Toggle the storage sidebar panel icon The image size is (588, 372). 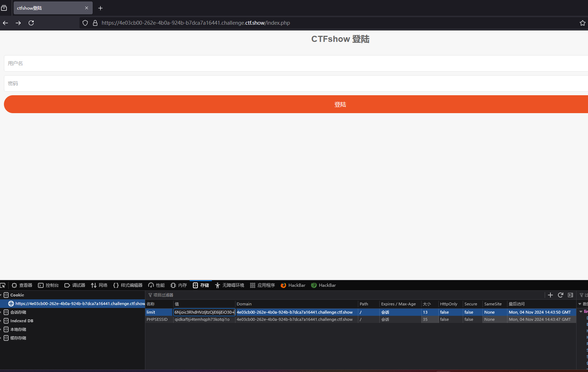click(x=570, y=295)
